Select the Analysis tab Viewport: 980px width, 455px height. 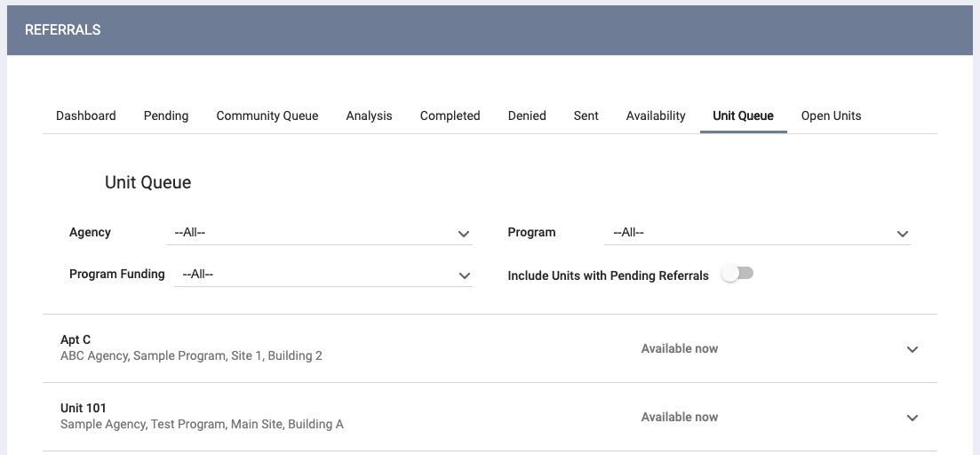coord(369,116)
